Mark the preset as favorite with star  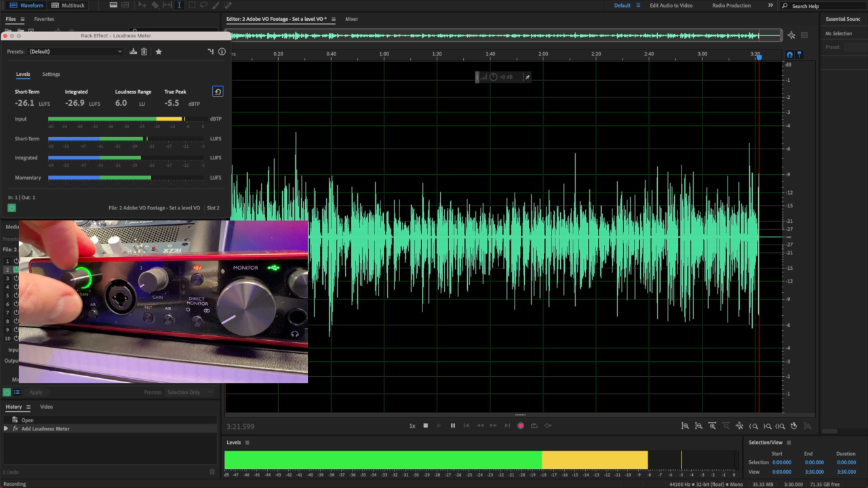(159, 52)
